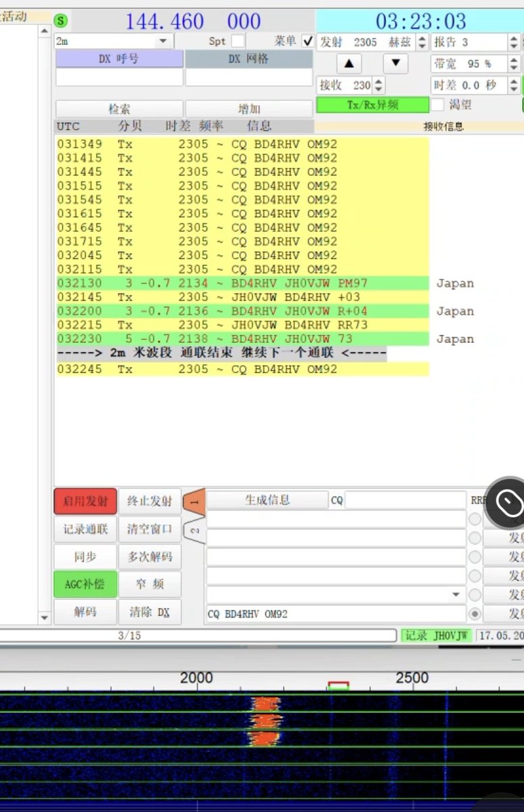The width and height of the screenshot is (524, 812).
Task: Click the 2m 米波段 通联结束 separator line
Action: (221, 353)
